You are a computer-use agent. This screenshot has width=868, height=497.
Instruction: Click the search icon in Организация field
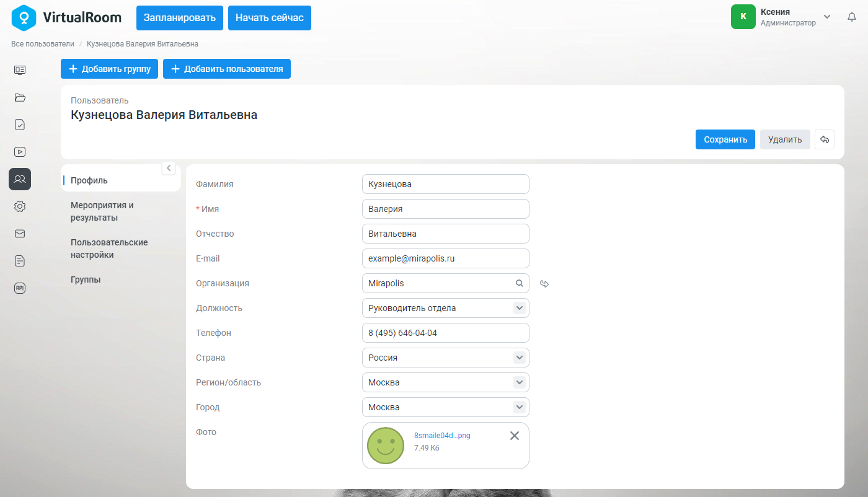click(x=520, y=283)
